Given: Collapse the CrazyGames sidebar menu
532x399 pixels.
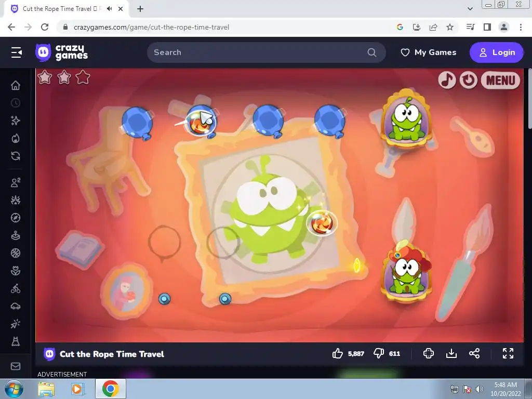Looking at the screenshot, I should [16, 52].
